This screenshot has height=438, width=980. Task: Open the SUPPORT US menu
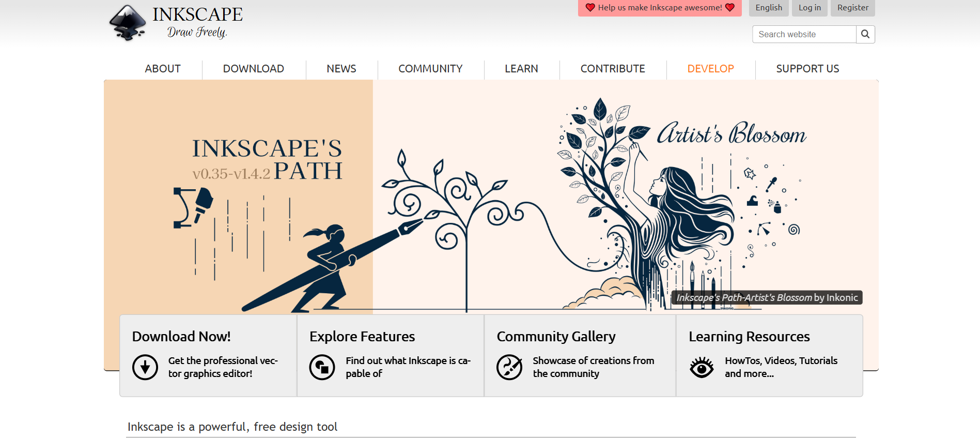pos(807,69)
